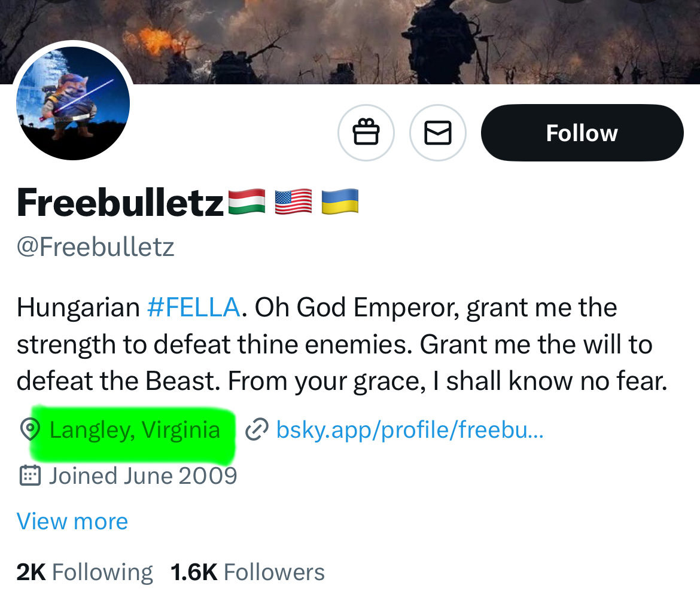The image size is (700, 613).
Task: Click the @Freebulletz handle
Action: [x=96, y=246]
